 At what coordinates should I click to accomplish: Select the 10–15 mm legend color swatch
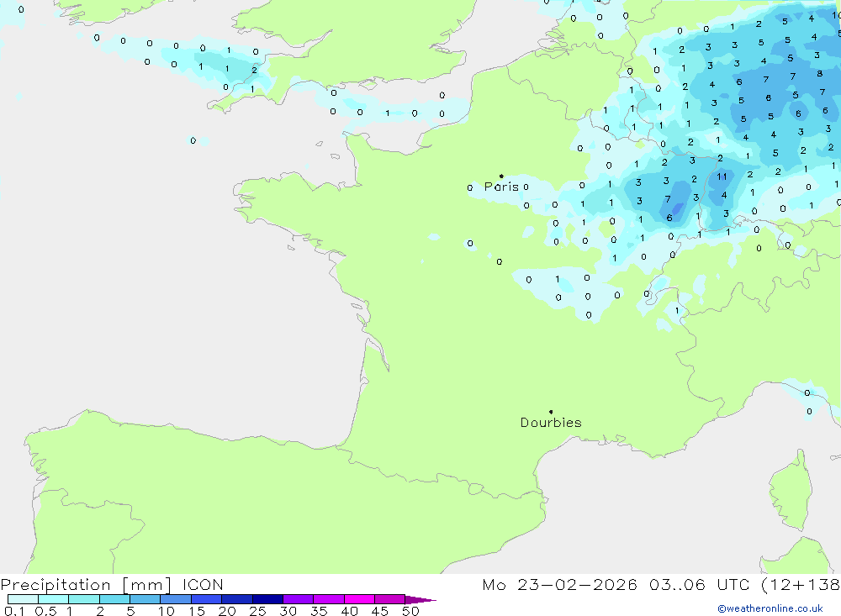176,599
